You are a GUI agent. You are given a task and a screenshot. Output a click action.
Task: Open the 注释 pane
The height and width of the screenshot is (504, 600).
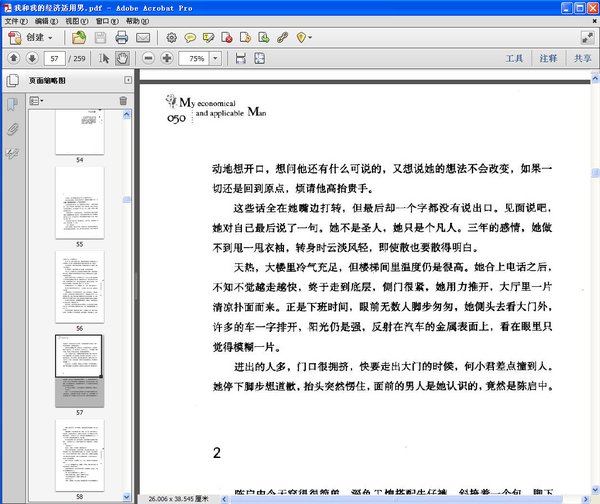[548, 58]
